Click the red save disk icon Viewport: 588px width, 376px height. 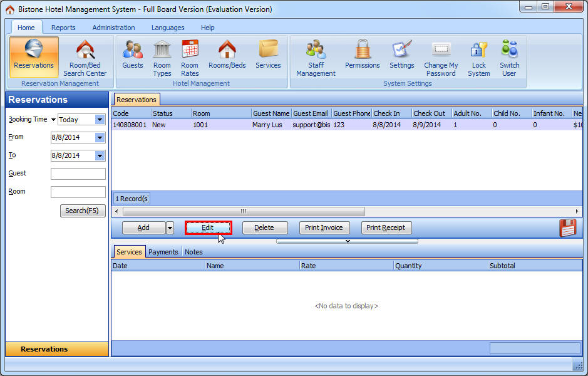[567, 228]
